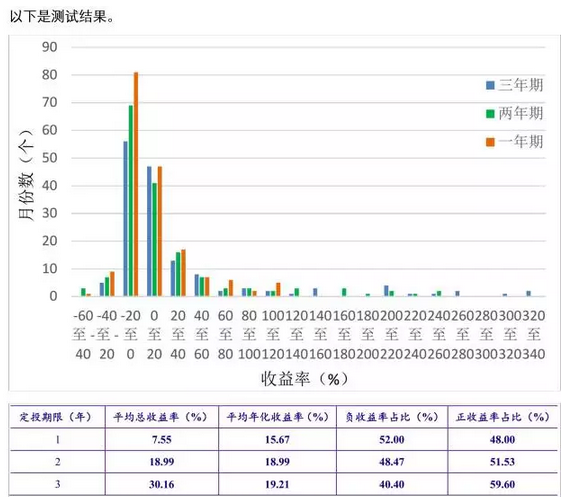The height and width of the screenshot is (497, 563).
Task: Select the 一年期 legend label
Action: (x=520, y=142)
